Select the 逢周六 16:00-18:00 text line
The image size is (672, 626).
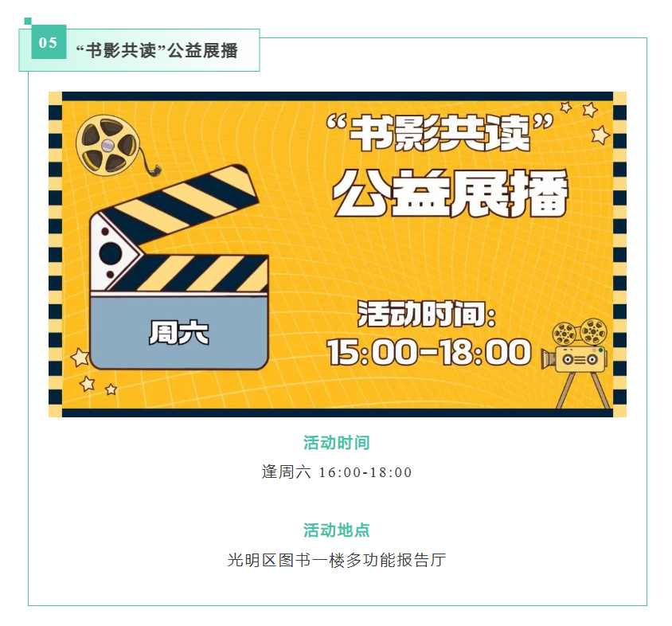pyautogui.click(x=337, y=472)
